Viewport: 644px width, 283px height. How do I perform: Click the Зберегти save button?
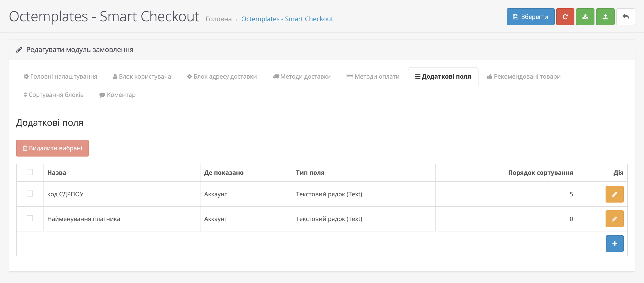click(x=530, y=17)
